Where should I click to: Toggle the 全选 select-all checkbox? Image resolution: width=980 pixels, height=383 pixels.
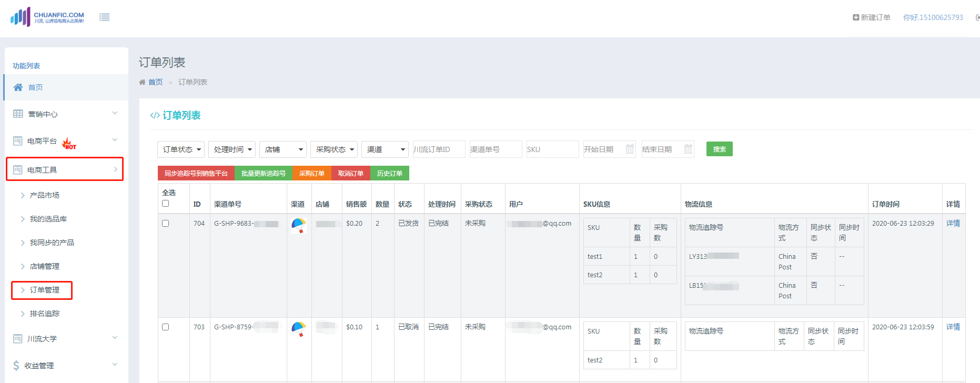point(165,204)
